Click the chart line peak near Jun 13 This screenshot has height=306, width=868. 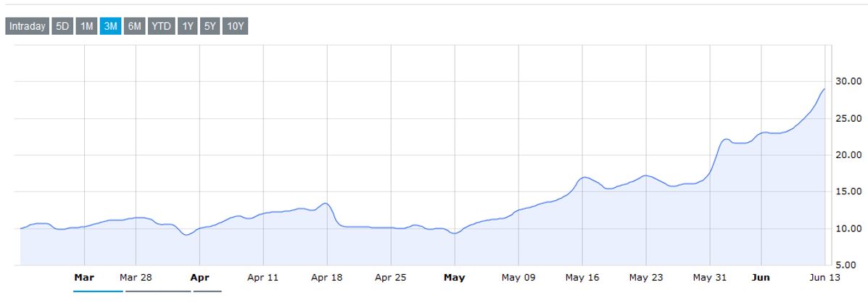click(x=824, y=89)
